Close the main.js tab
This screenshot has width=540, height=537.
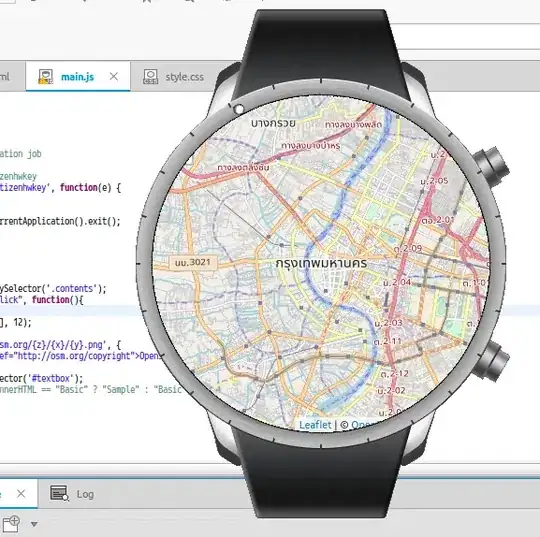pos(114,76)
